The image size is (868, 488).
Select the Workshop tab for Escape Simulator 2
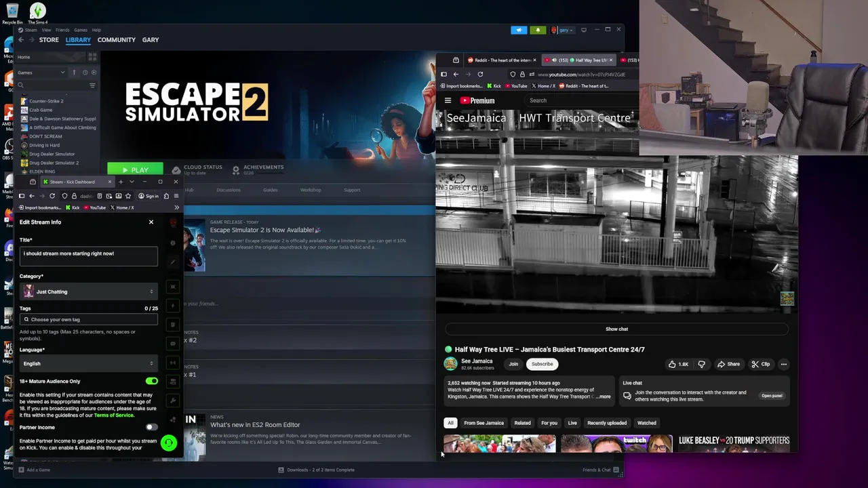point(311,190)
